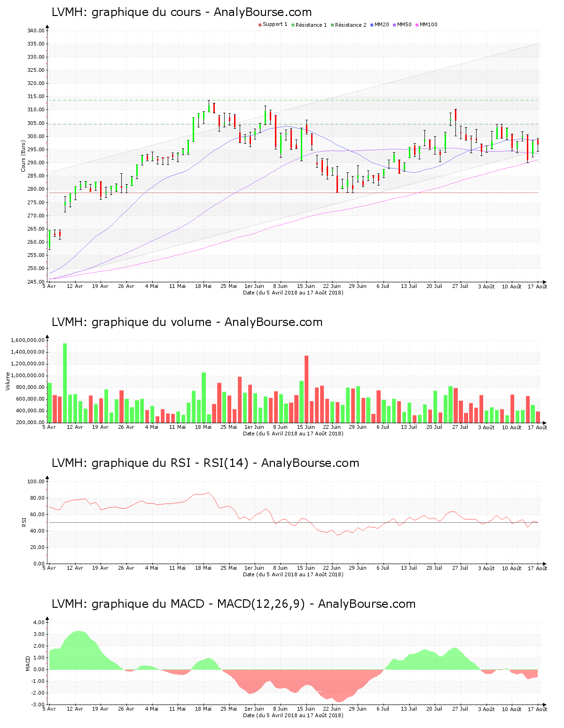
Task: Click the 'RSI' axis title
Action: click(x=23, y=522)
